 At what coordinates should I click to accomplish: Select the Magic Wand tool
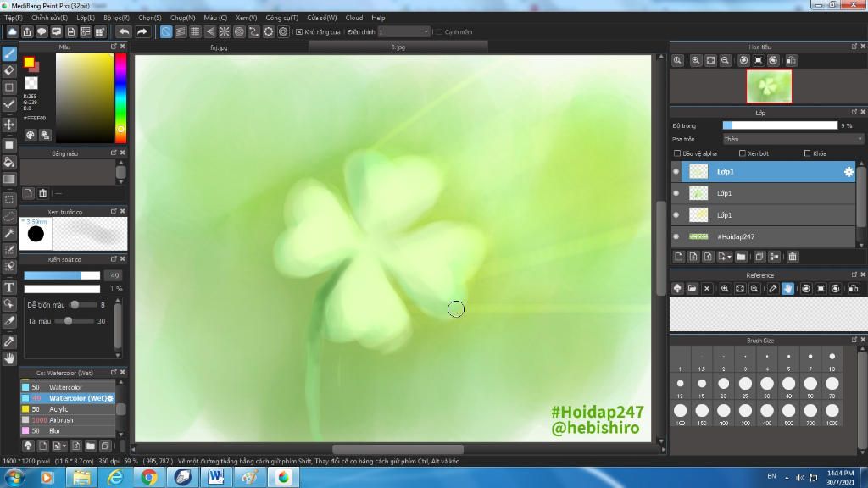pyautogui.click(x=9, y=233)
